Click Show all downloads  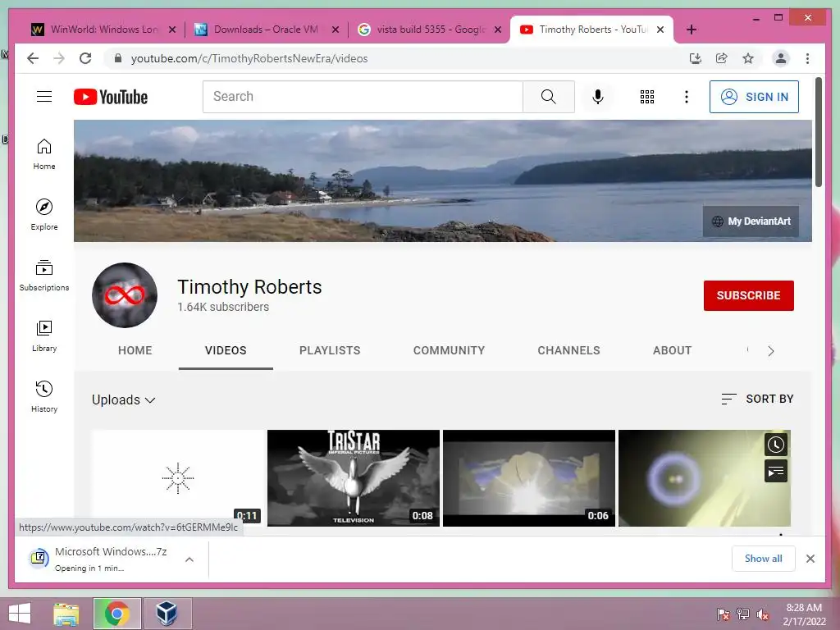pos(764,558)
